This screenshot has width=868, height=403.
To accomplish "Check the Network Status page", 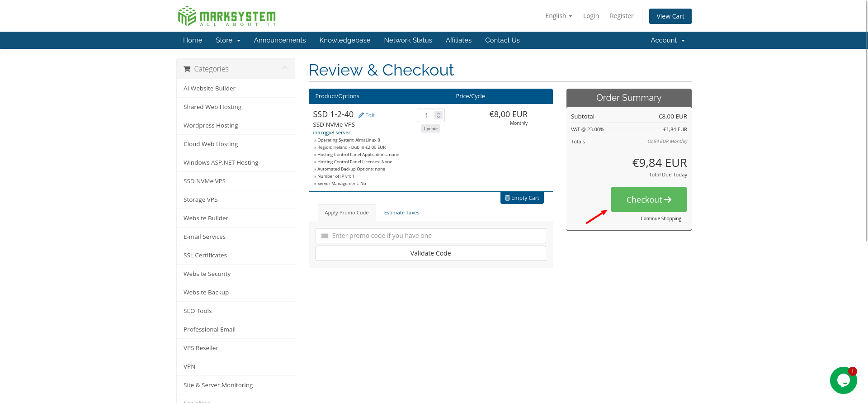I will [408, 40].
